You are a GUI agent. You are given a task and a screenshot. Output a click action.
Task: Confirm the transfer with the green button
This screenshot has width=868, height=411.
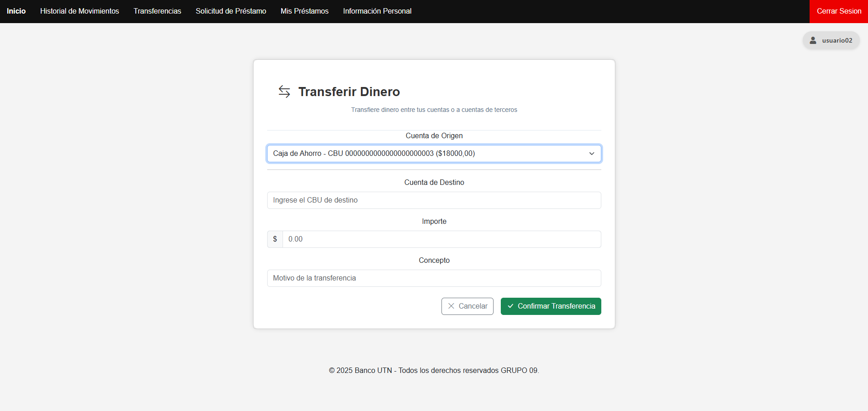point(551,306)
